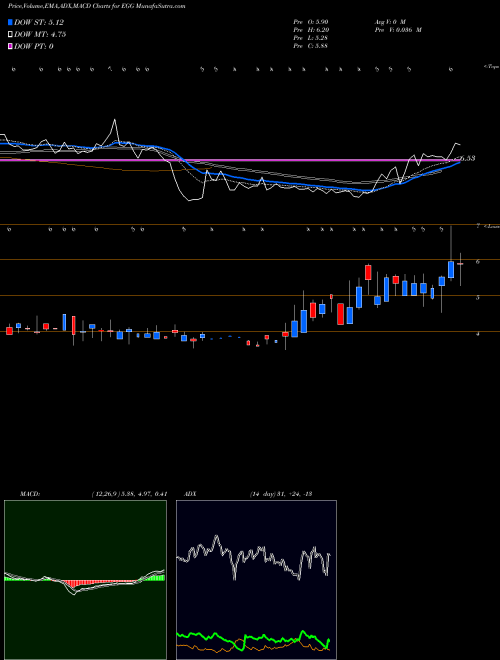The image size is (500, 660).
Task: Click the 'Pre C: 5.88' value
Action: click(311, 45)
